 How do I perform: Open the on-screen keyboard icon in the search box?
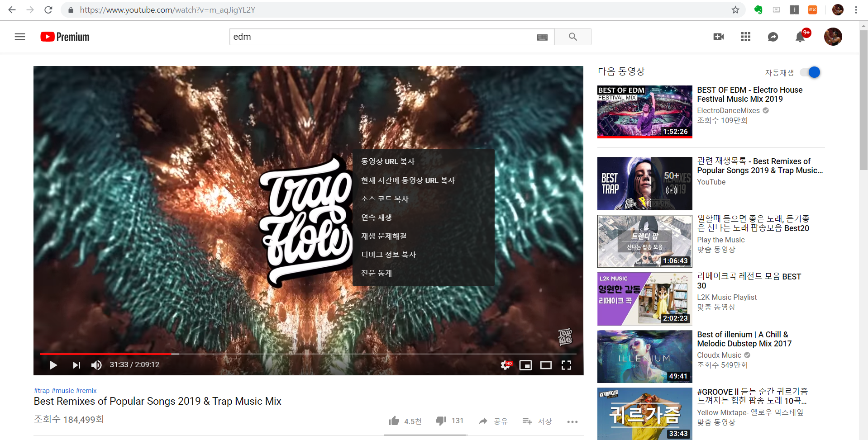(x=542, y=37)
